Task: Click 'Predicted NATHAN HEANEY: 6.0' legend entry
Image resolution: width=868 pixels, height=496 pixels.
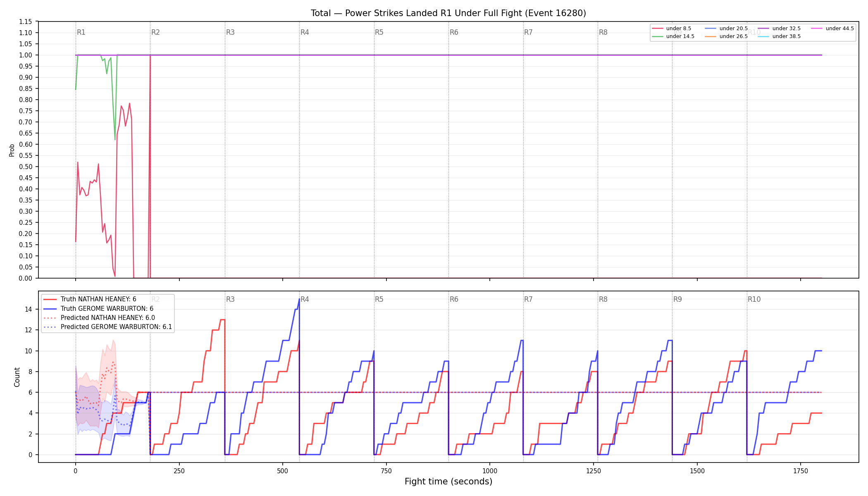Action: 99,318
